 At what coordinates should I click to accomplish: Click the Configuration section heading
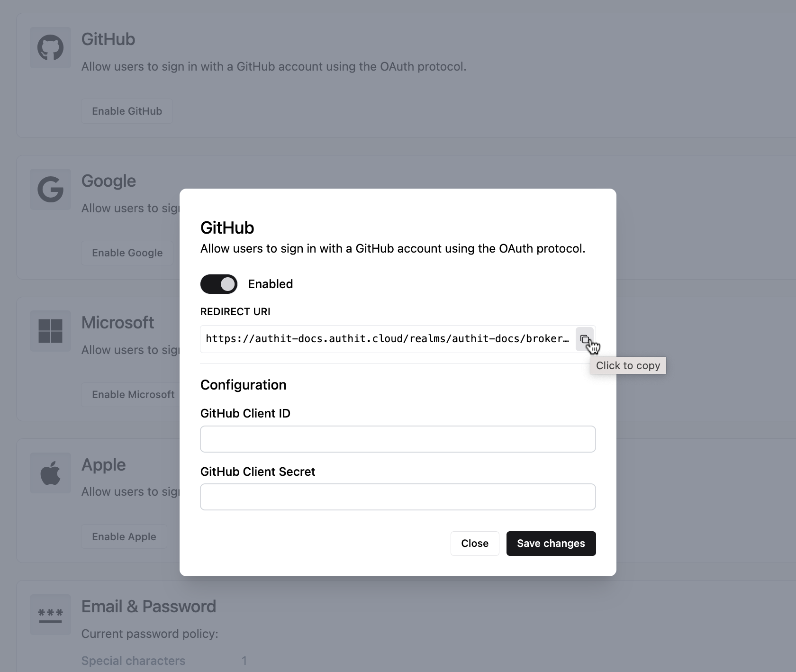(x=243, y=385)
